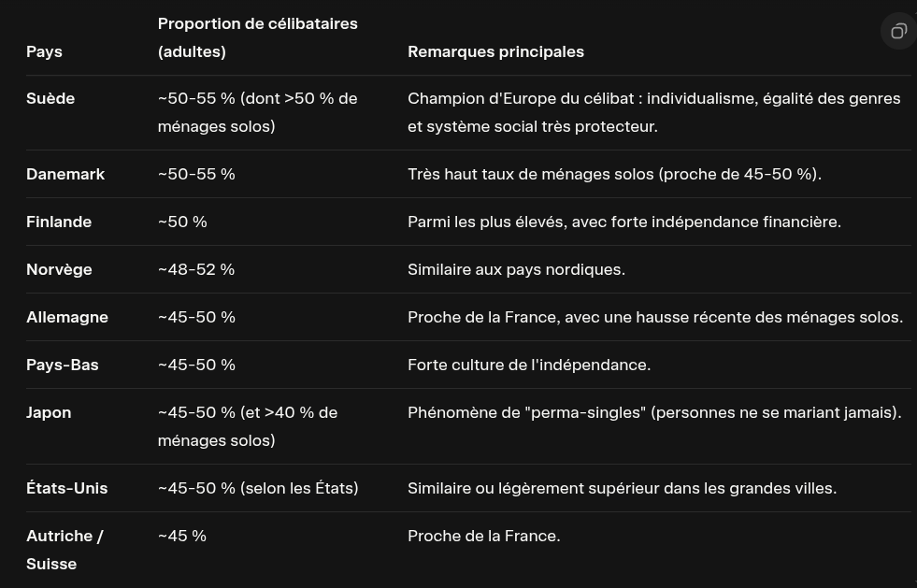The height and width of the screenshot is (588, 917).
Task: Click the 'Remarques principales' column header
Action: tap(495, 51)
